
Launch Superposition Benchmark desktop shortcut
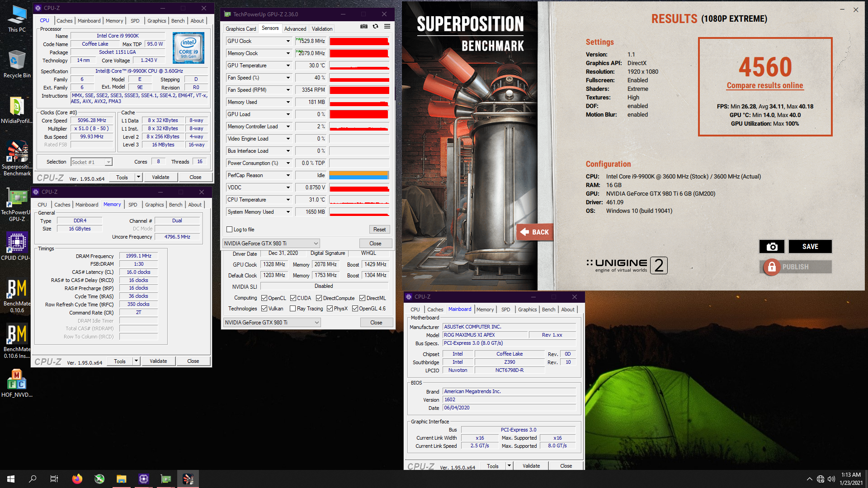pyautogui.click(x=17, y=158)
